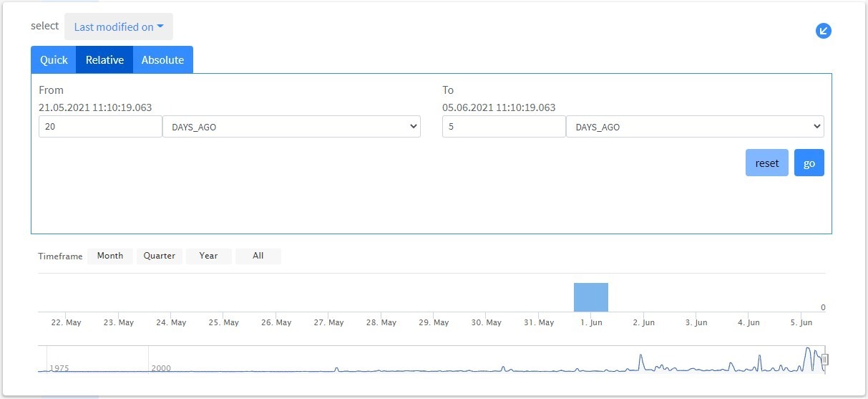Click the From date text 21.05.2021 11:10:19.063
This screenshot has height=399, width=868.
(95, 107)
